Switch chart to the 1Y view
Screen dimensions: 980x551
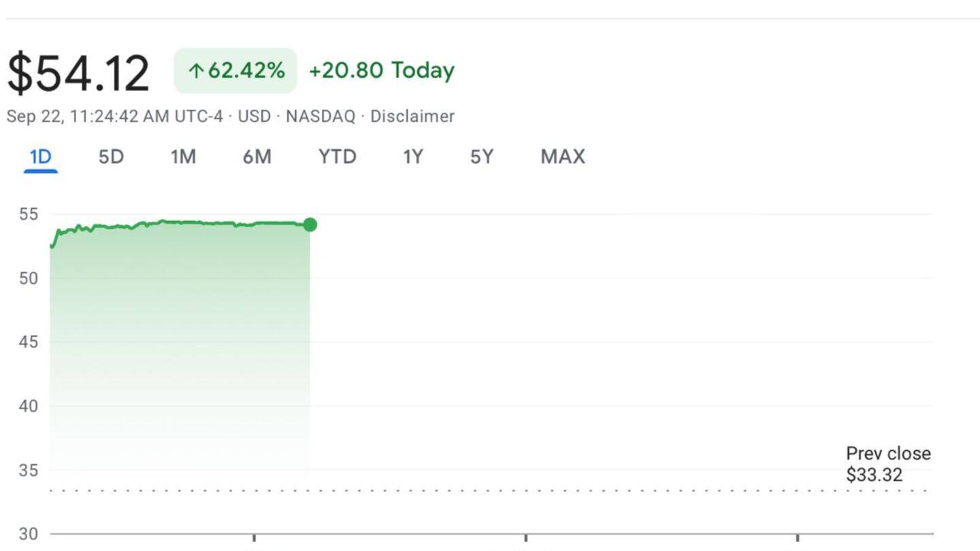pyautogui.click(x=412, y=156)
